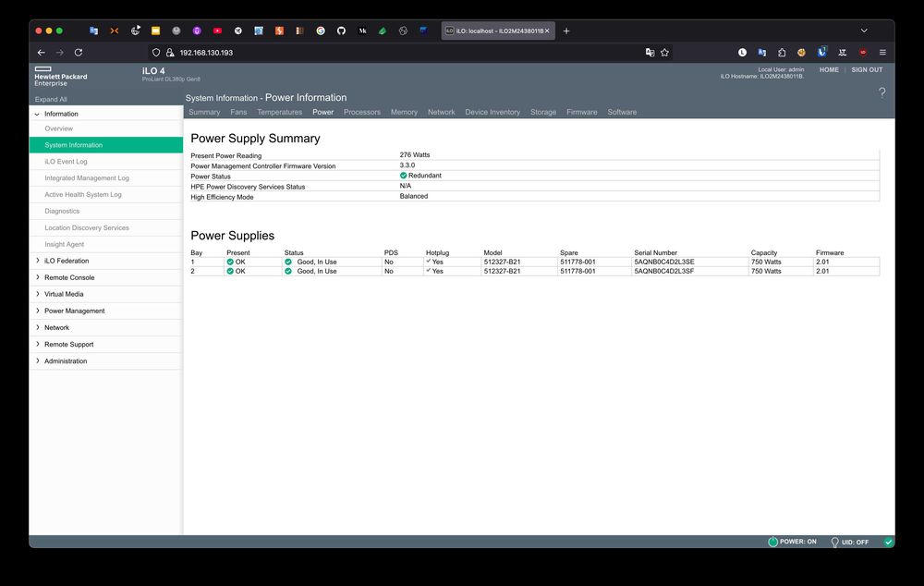This screenshot has height=586, width=924.
Task: Open the list all tabs chevron
Action: pyautogui.click(x=864, y=31)
